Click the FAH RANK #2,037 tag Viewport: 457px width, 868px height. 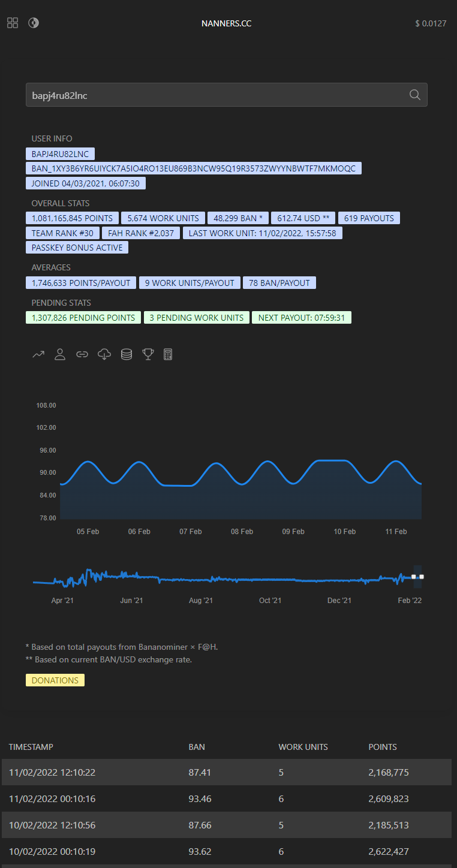click(141, 233)
